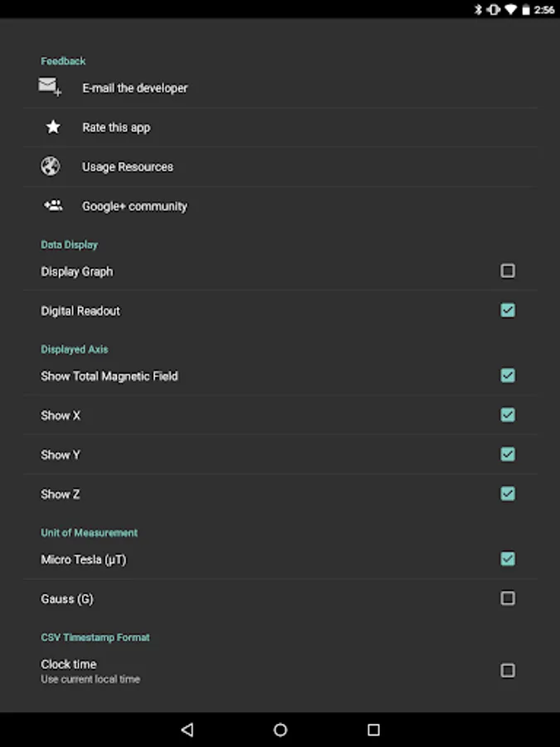Viewport: 560px width, 747px height.
Task: Tap the Android back navigation icon
Action: pos(187,730)
